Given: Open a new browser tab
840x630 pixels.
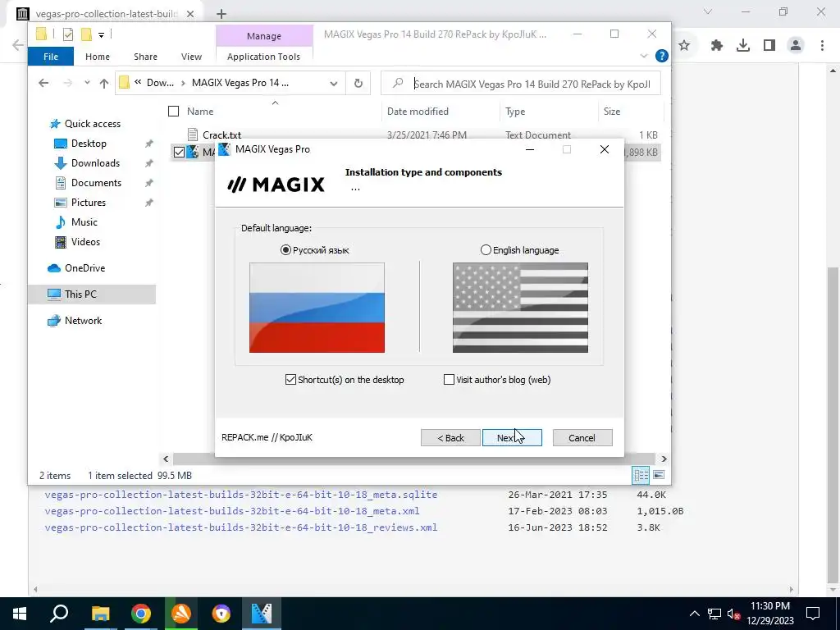Looking at the screenshot, I should point(221,15).
